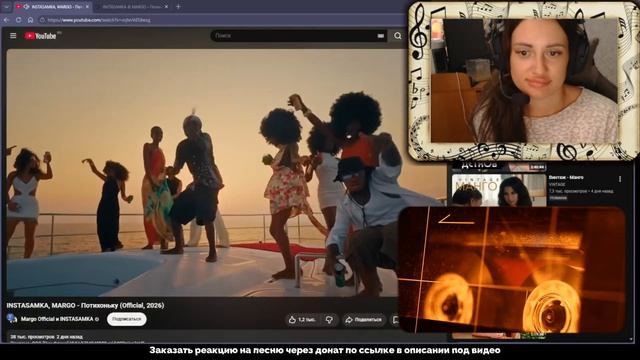Open the Margo Official и INSTASAMKA channel name
Viewport: 640px width, 360px height.
[x=57, y=319]
